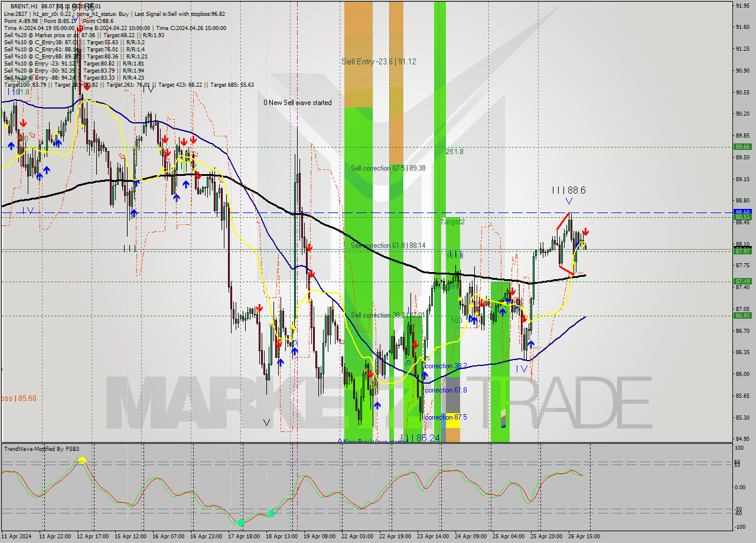The height and width of the screenshot is (543, 756).
Task: Click the '0 New Sell wave started' label
Action: 298,103
